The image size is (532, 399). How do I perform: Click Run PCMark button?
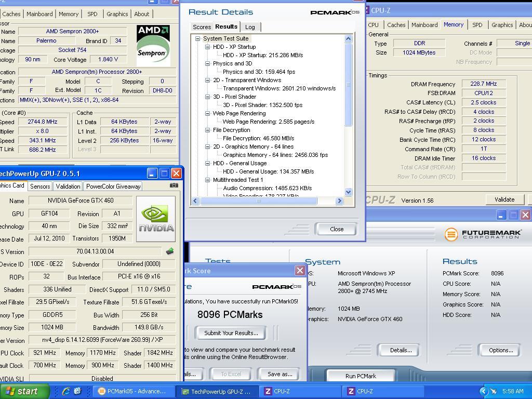click(361, 376)
